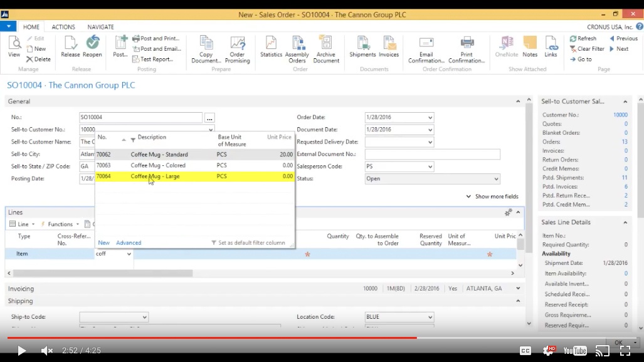Select Coffee Mug - Standard row
The width and height of the screenshot is (644, 362).
click(x=194, y=154)
